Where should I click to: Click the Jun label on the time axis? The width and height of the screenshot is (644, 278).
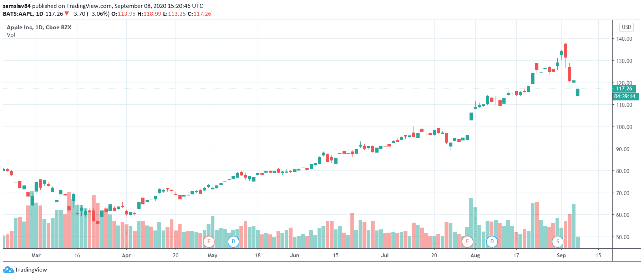tap(294, 255)
